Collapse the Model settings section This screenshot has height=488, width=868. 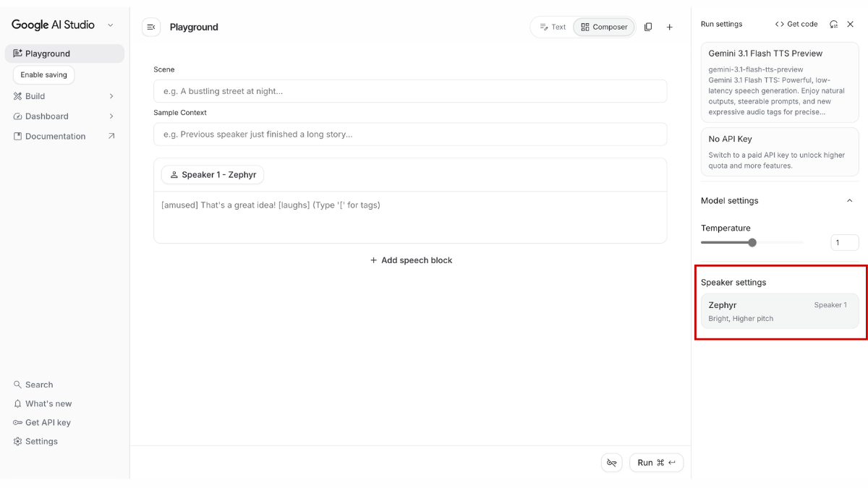pos(849,201)
